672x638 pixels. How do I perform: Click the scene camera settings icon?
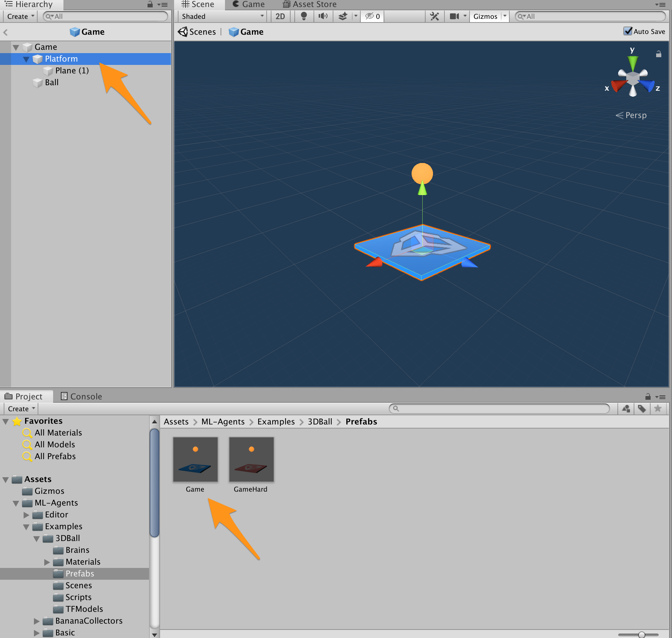[x=454, y=16]
